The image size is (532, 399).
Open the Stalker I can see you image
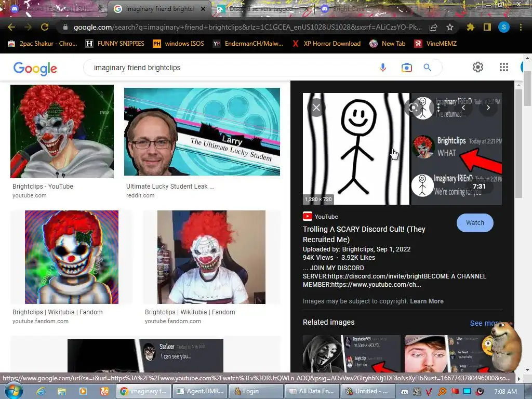coord(145,355)
